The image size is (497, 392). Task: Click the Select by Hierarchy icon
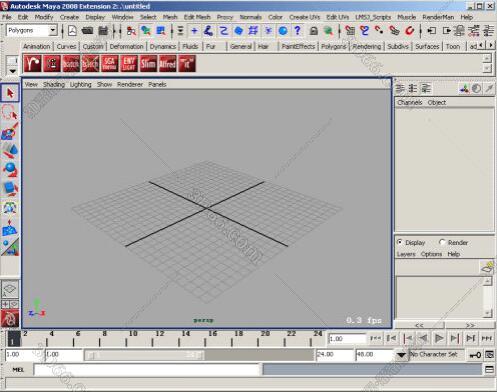coord(131,31)
